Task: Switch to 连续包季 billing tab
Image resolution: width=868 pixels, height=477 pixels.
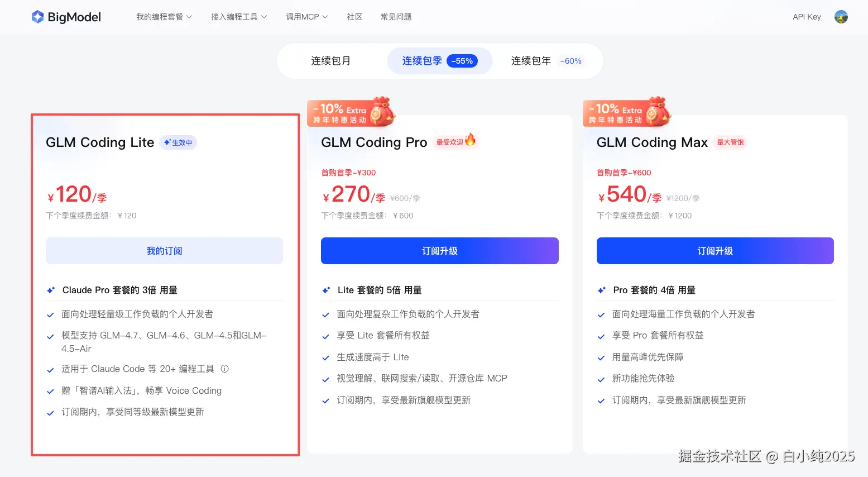Action: pos(439,61)
